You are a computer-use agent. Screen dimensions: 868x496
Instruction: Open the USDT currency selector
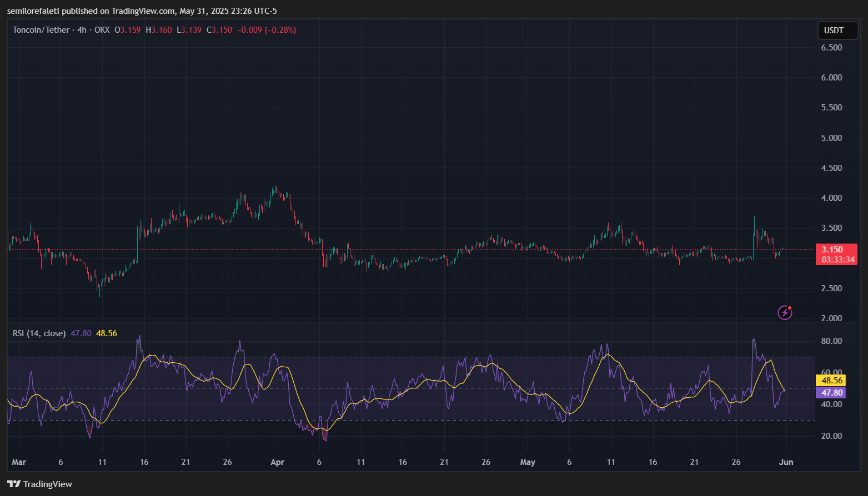coord(837,31)
